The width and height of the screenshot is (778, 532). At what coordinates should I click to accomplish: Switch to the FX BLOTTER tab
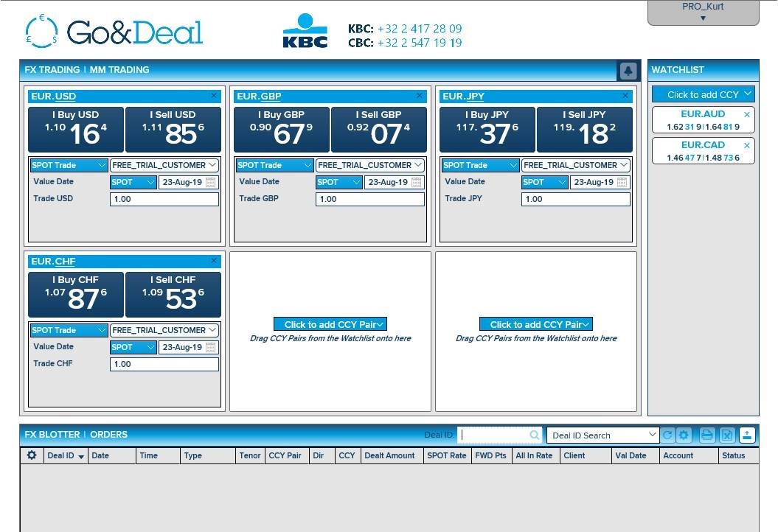coord(52,434)
